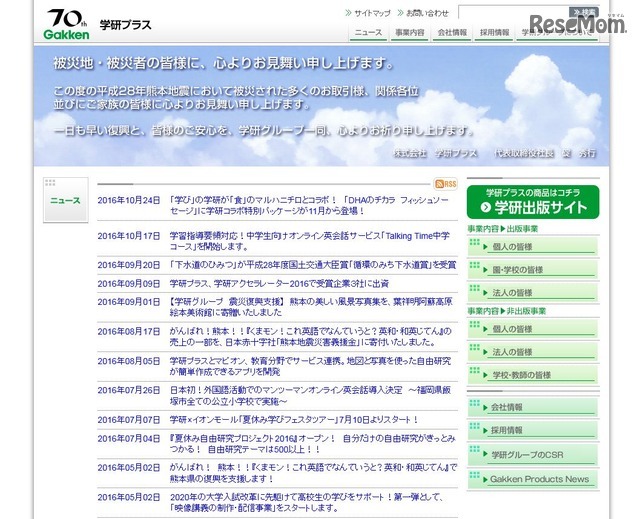The width and height of the screenshot is (640, 519).
Task: Focus the site search input field
Action: click(513, 13)
